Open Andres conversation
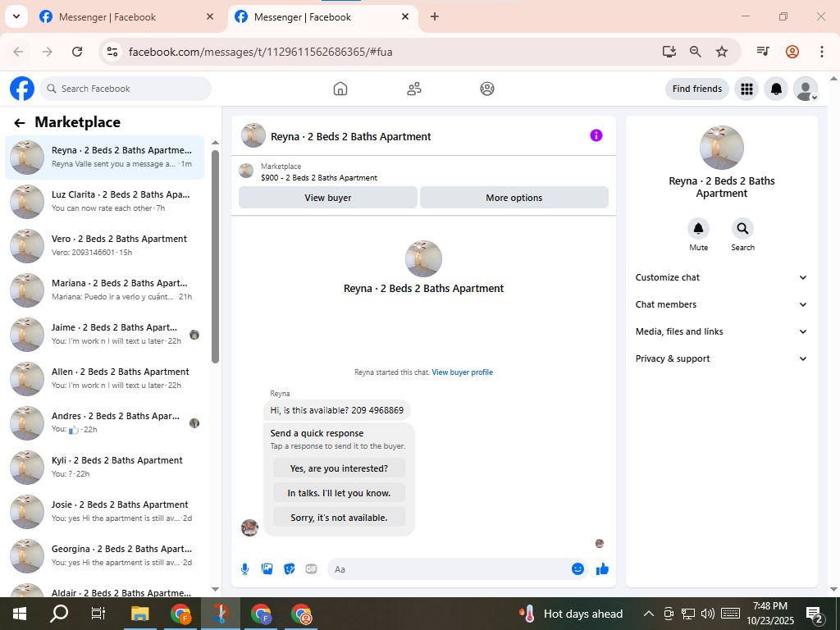Screen dimensions: 840x630 coord(105,423)
